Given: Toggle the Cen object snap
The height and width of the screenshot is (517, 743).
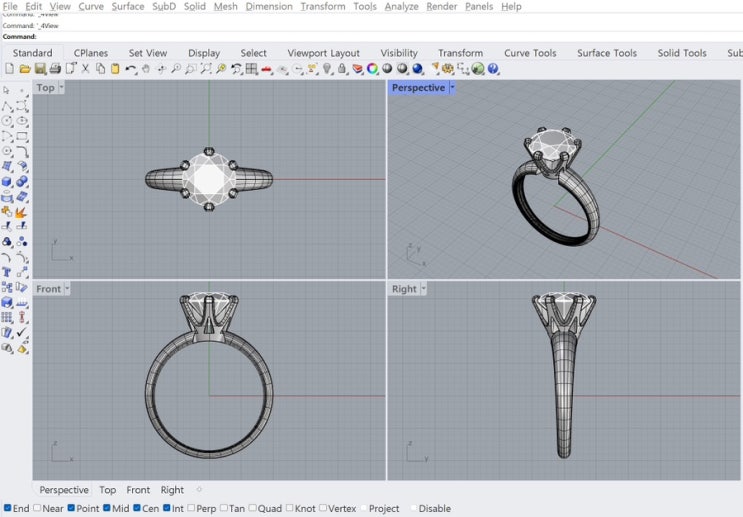Looking at the screenshot, I should pyautogui.click(x=137, y=508).
